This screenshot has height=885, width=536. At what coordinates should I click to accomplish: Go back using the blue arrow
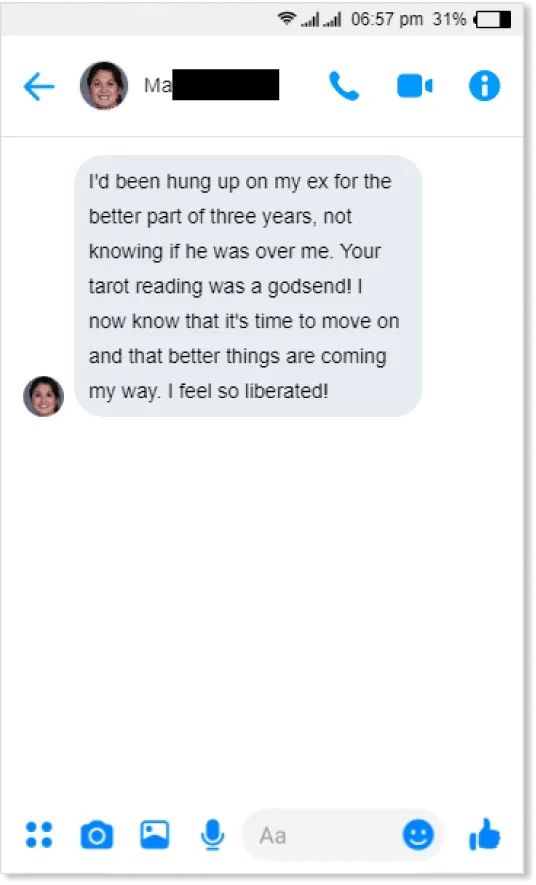click(39, 86)
